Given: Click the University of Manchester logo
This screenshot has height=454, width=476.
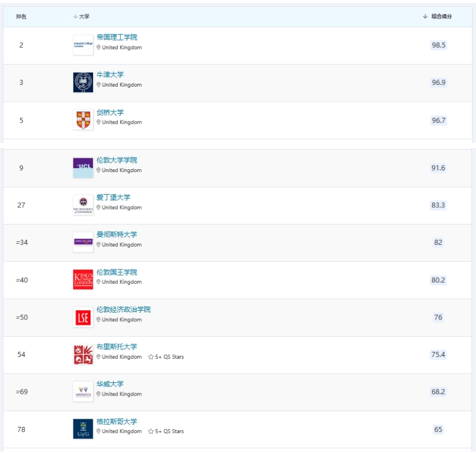Looking at the screenshot, I should click(x=83, y=242).
